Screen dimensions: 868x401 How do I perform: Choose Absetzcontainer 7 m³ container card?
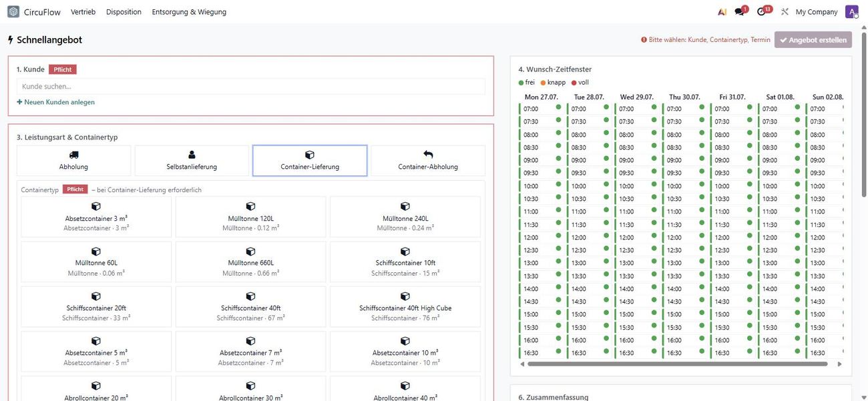pyautogui.click(x=250, y=352)
